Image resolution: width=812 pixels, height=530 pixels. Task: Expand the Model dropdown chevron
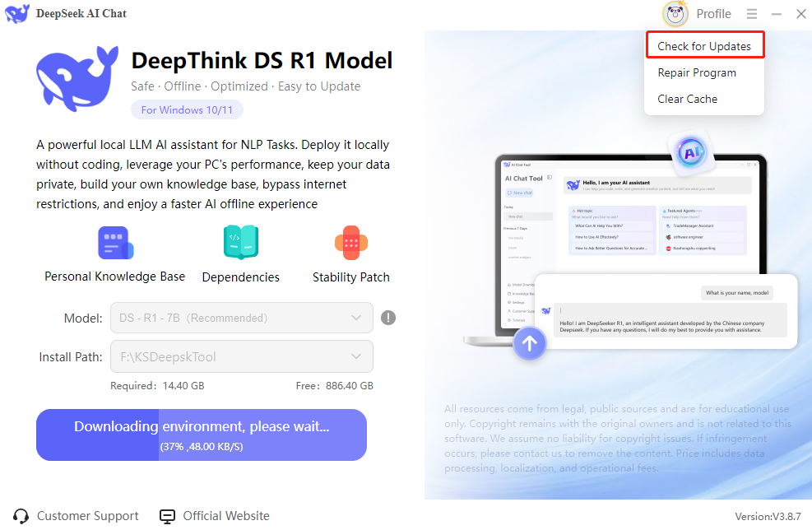click(356, 318)
